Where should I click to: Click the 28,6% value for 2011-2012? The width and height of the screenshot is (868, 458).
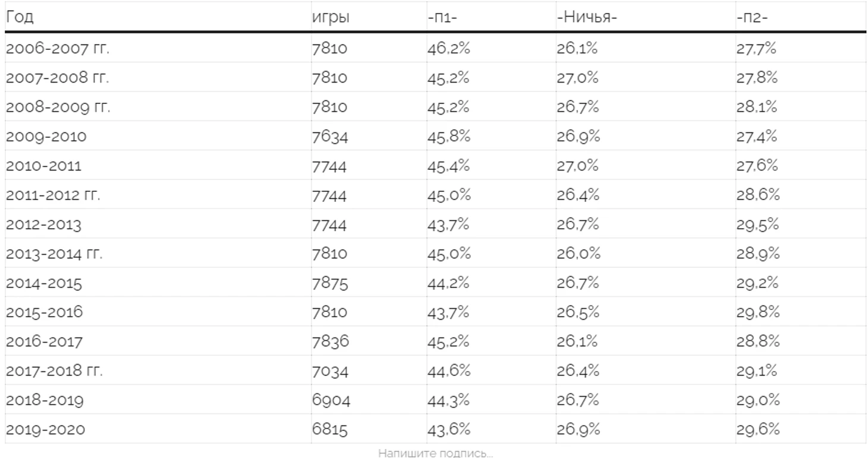[x=757, y=195]
